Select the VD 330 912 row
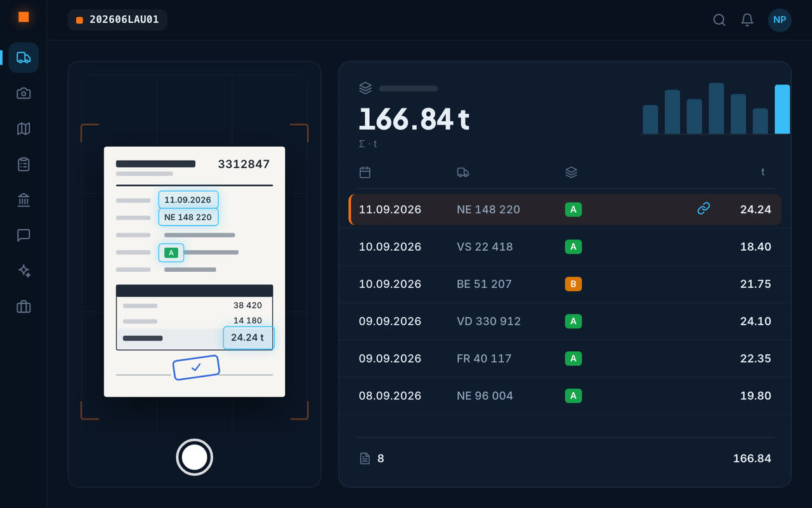Viewport: 812px width, 508px height. pos(565,321)
